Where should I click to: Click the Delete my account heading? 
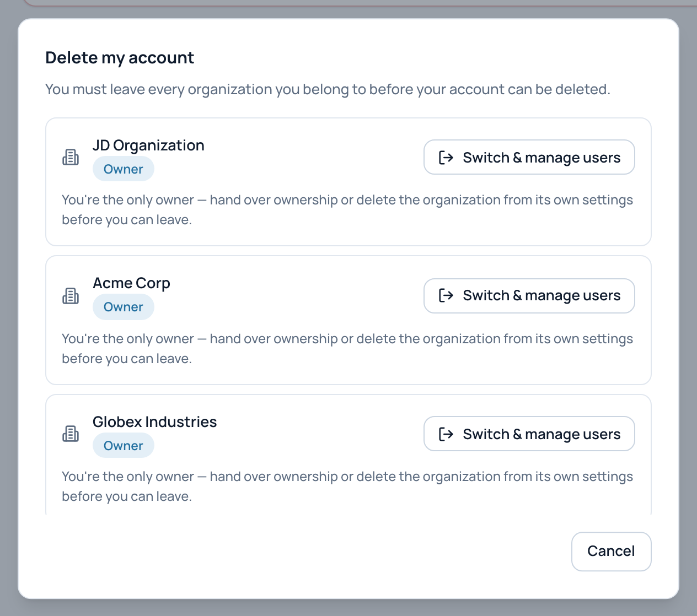click(120, 58)
